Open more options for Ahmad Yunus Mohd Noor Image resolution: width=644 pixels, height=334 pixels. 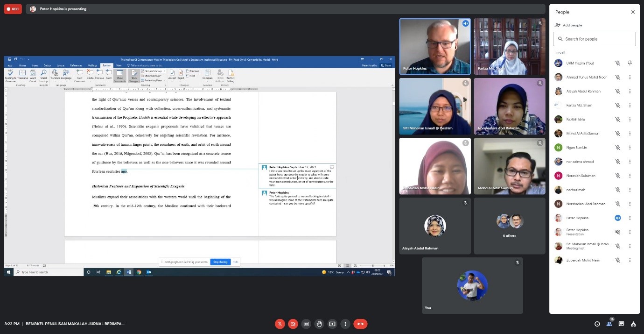tap(630, 77)
